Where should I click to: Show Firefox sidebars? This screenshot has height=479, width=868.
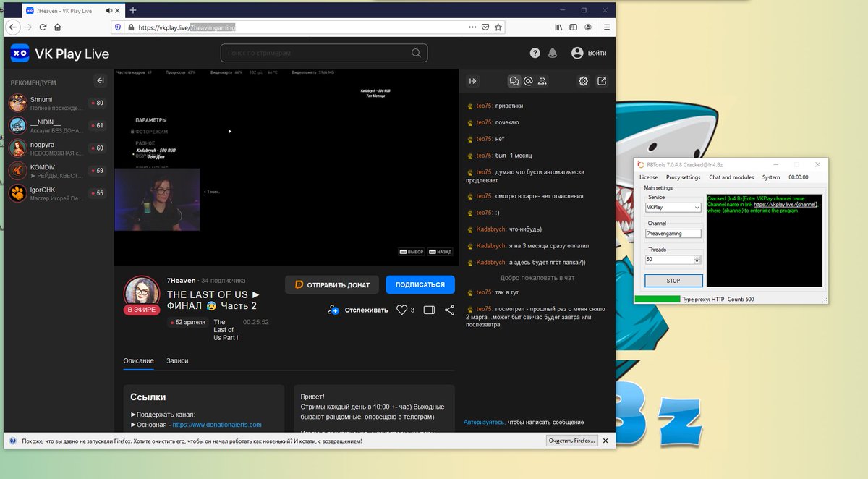pyautogui.click(x=574, y=27)
